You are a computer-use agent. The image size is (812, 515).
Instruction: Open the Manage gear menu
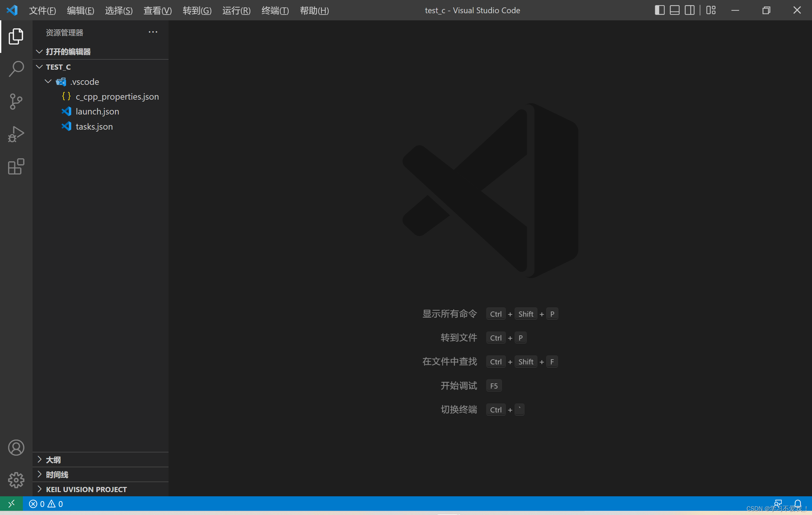click(16, 480)
